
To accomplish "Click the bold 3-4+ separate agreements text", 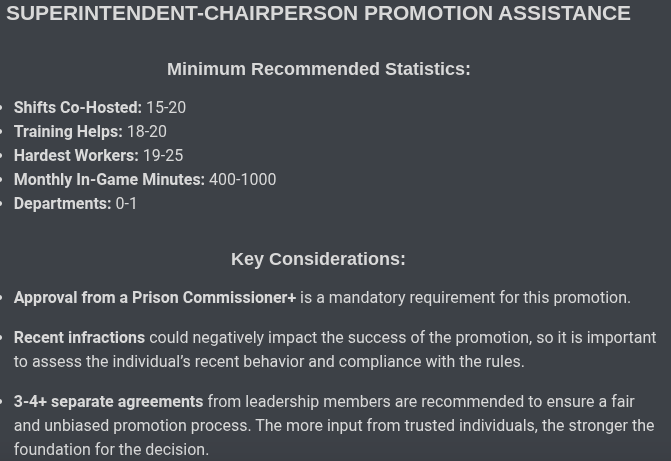I will (x=108, y=402).
